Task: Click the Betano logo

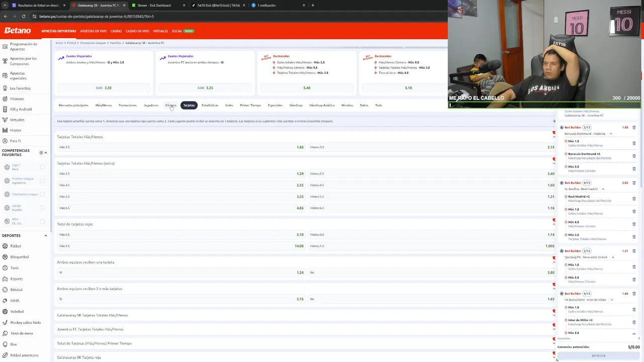Action: click(18, 31)
